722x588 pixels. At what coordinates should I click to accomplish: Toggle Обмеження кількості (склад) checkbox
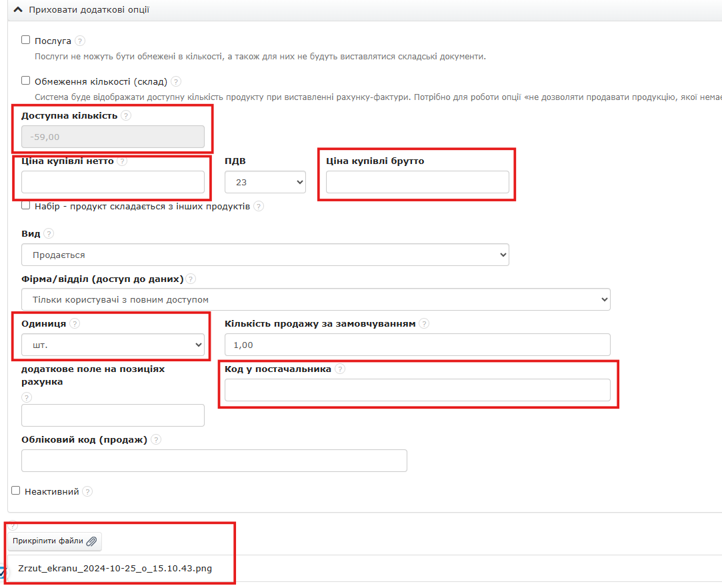[26, 81]
